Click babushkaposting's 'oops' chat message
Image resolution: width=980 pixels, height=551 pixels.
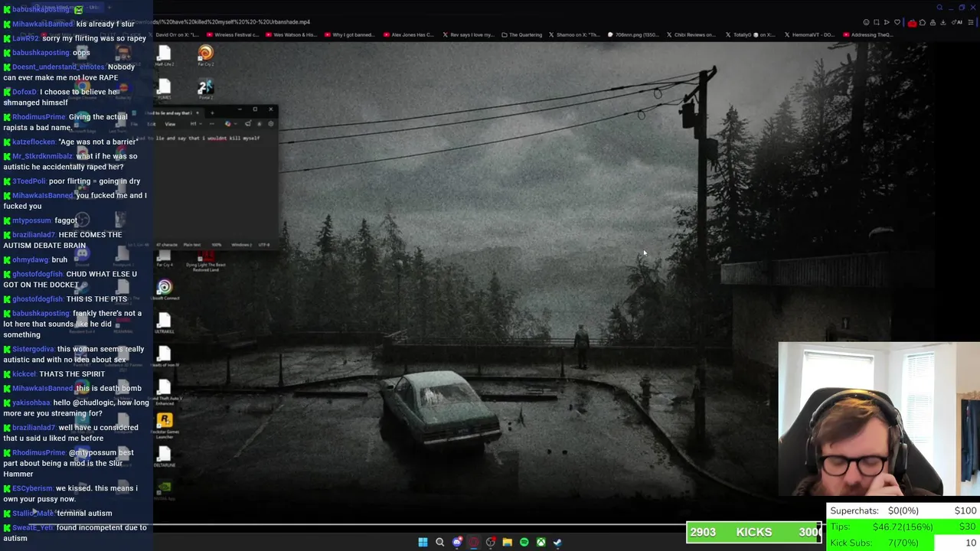pos(81,53)
